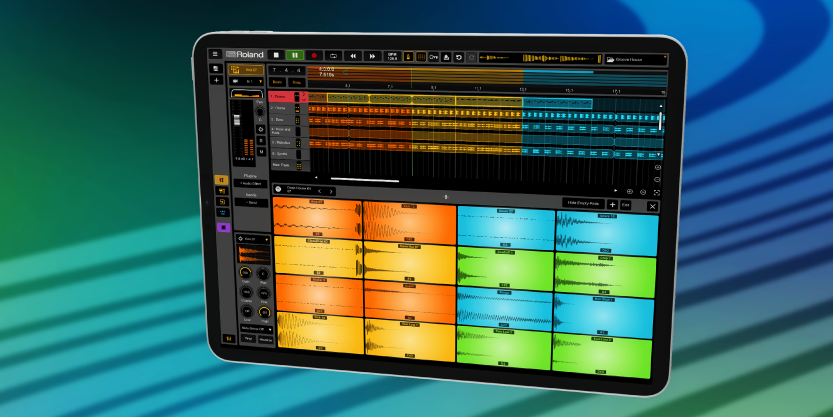Fast forward the song position
Image resolution: width=833 pixels, height=417 pixels.
coord(372,56)
